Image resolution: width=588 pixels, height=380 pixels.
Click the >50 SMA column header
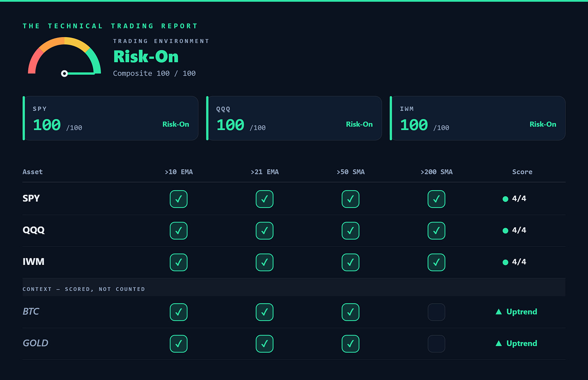click(351, 172)
